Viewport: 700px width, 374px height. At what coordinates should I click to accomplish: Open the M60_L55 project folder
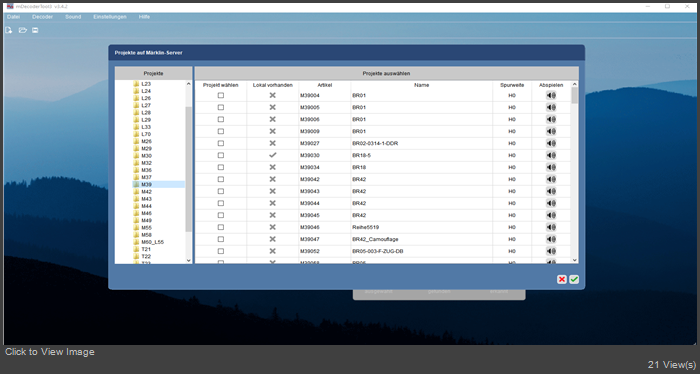click(149, 242)
